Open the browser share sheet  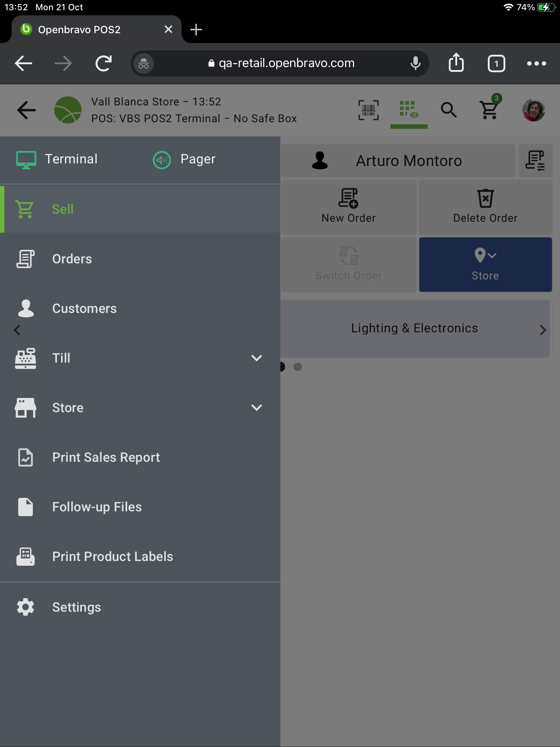coord(456,63)
